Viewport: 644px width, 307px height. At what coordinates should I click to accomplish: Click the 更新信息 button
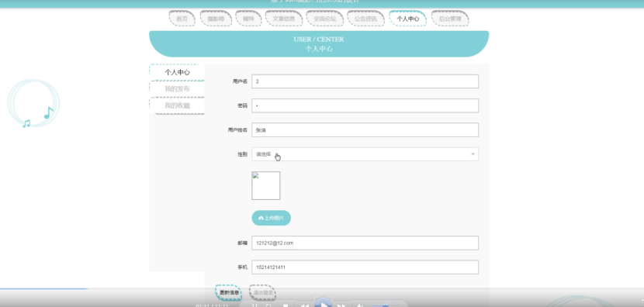click(229, 292)
